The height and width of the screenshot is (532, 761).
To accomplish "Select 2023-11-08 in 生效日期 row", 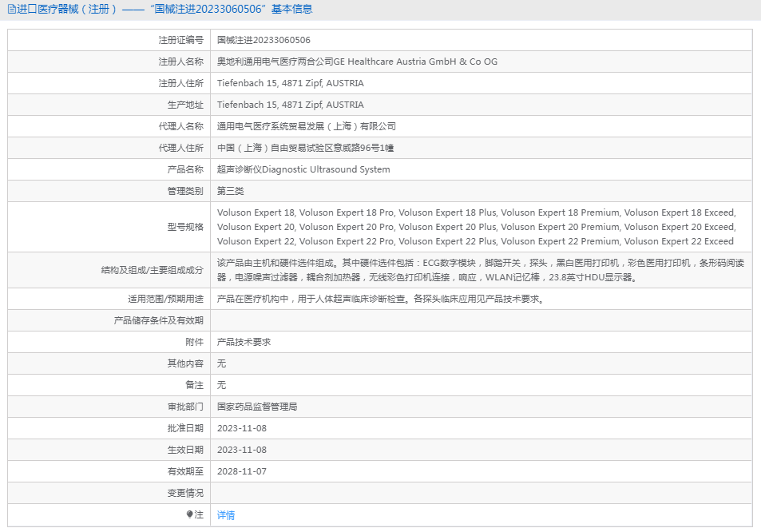I will point(242,450).
